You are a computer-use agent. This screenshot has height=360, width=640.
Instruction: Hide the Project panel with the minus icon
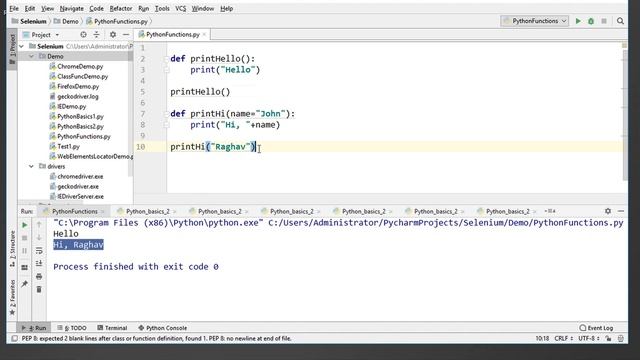point(126,35)
